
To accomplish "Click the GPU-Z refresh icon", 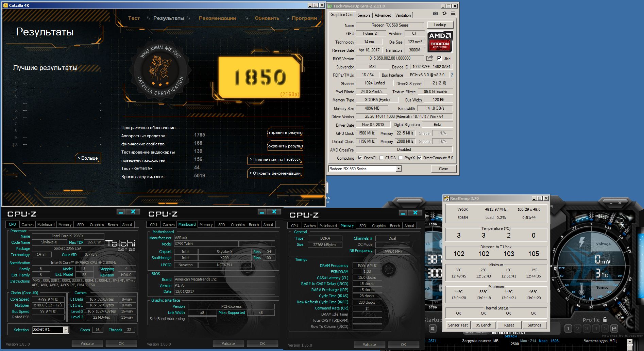I will coord(444,14).
